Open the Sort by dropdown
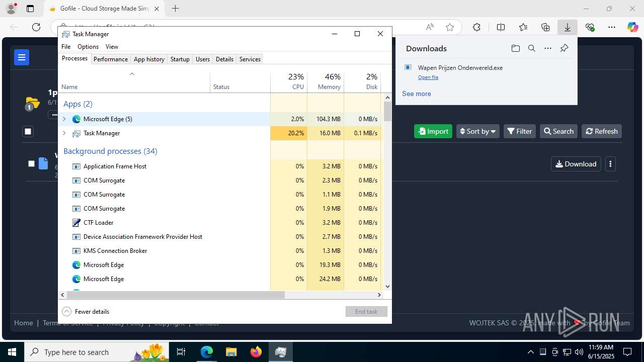 click(x=478, y=131)
